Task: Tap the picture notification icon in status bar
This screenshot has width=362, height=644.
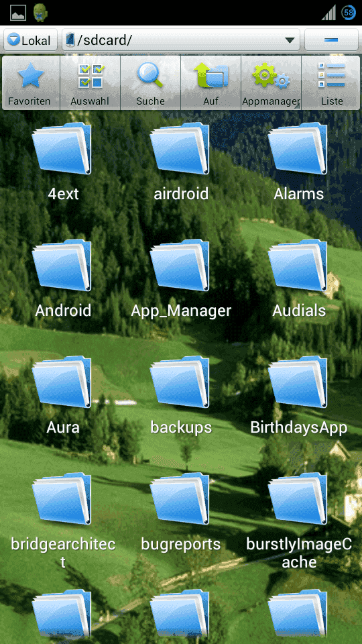Action: tap(18, 13)
